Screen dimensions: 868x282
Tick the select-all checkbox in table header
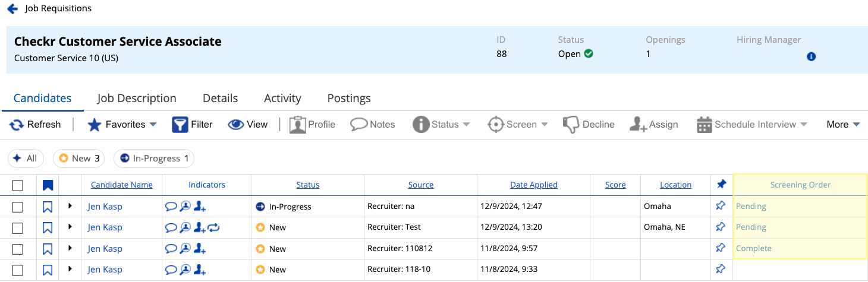coord(18,185)
